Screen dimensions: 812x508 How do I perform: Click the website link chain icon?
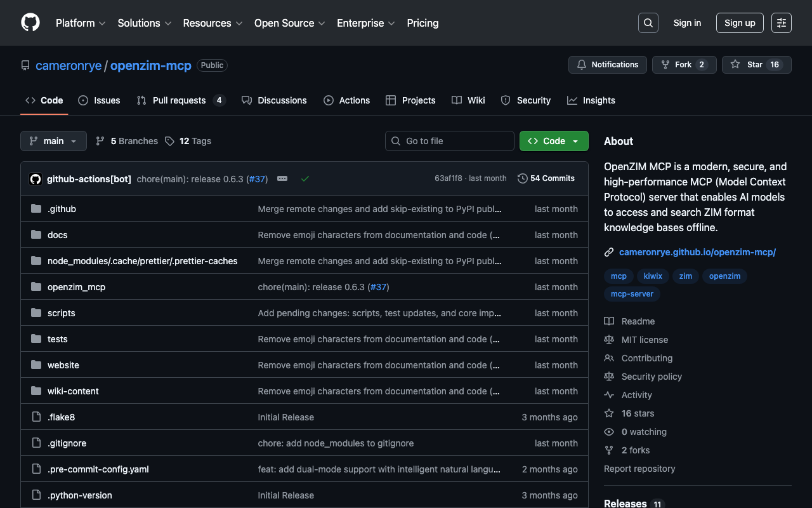pos(609,252)
